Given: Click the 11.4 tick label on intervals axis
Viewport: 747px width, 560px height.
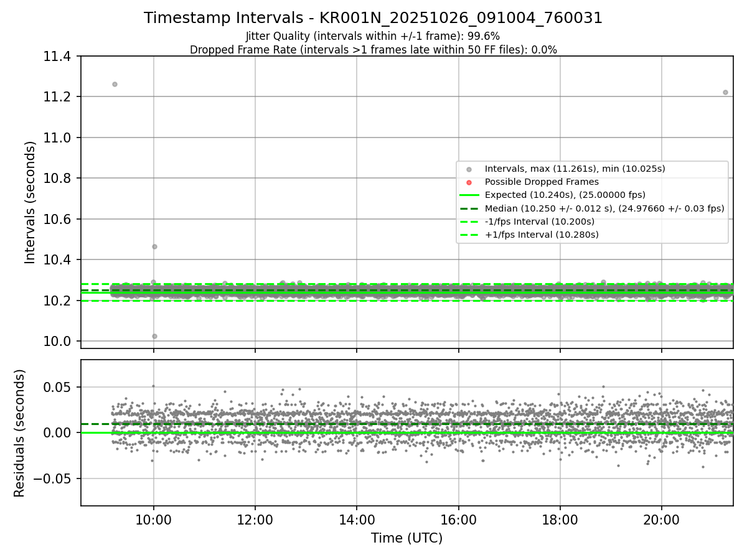Looking at the screenshot, I should tap(59, 57).
